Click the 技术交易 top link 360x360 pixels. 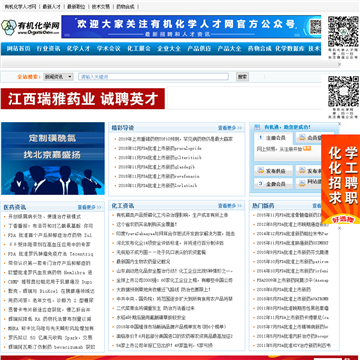click(x=101, y=7)
